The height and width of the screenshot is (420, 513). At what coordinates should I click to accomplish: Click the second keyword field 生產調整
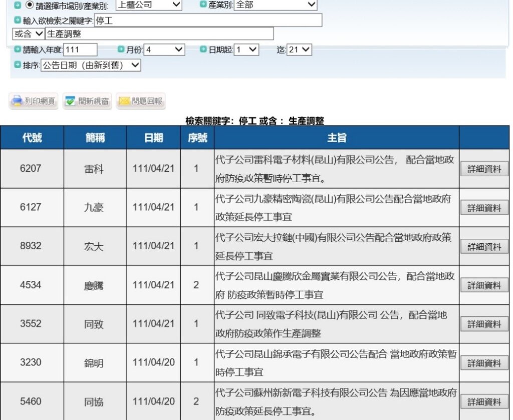pos(159,34)
